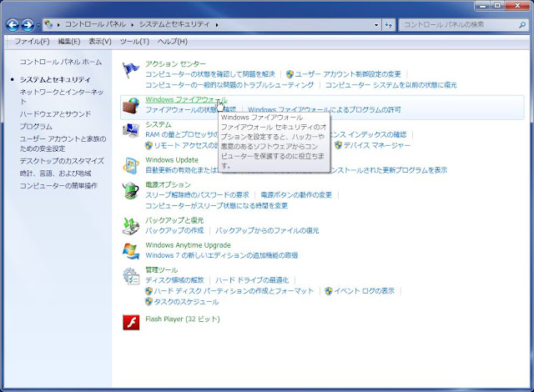The width and height of the screenshot is (534, 392).
Task: Click スリープ解除時のパスワードの要求
Action: [x=197, y=195]
